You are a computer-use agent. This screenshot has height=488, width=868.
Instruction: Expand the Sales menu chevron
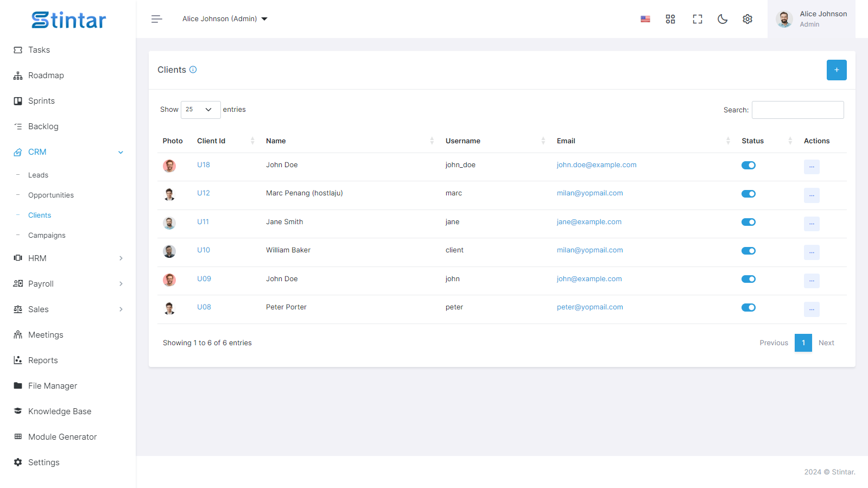[x=121, y=309]
